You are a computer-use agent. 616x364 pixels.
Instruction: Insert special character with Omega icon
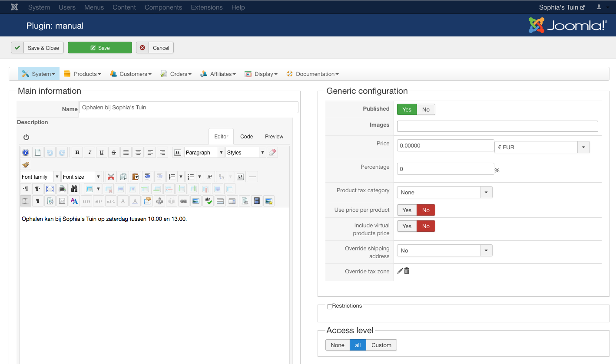click(x=240, y=177)
